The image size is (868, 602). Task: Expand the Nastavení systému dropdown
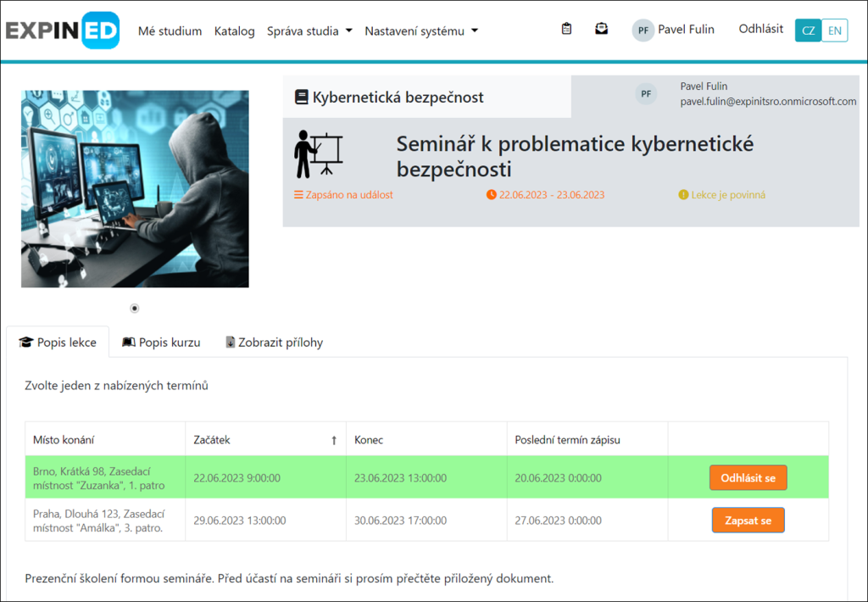[x=421, y=31]
